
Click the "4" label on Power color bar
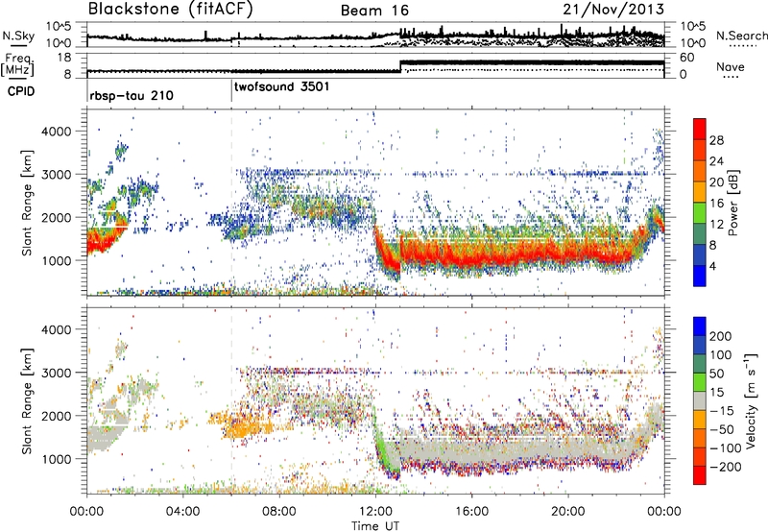[x=713, y=267]
